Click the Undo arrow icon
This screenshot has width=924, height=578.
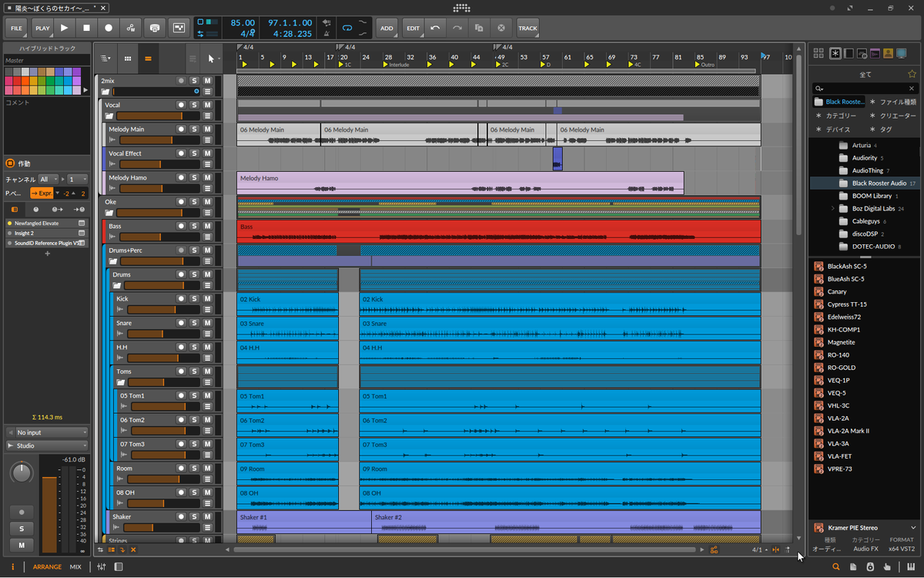pyautogui.click(x=435, y=28)
